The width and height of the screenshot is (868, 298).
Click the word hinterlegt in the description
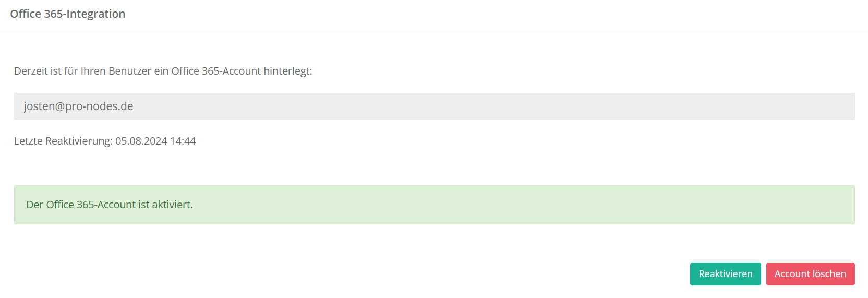287,71
